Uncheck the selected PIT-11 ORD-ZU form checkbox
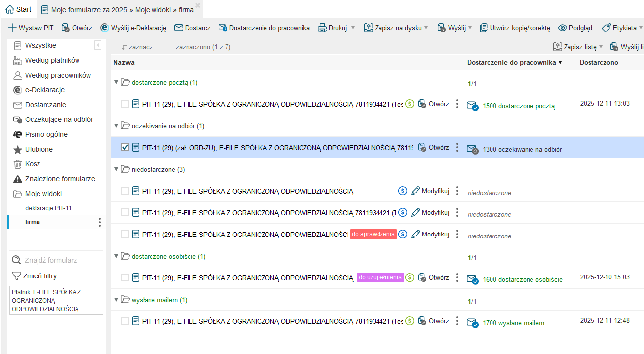 pos(125,147)
